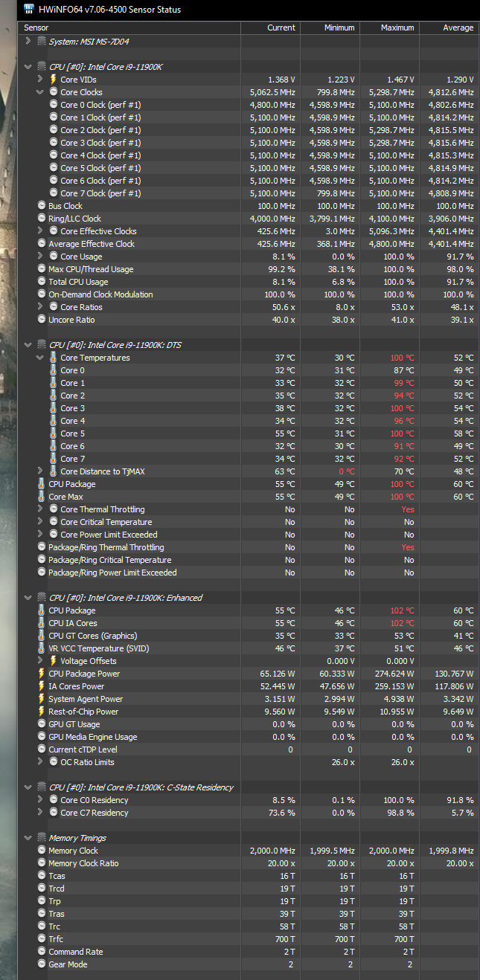Select the CPU GT Cores (Graphics) row
Screen dimensions: 480x980
click(x=249, y=636)
